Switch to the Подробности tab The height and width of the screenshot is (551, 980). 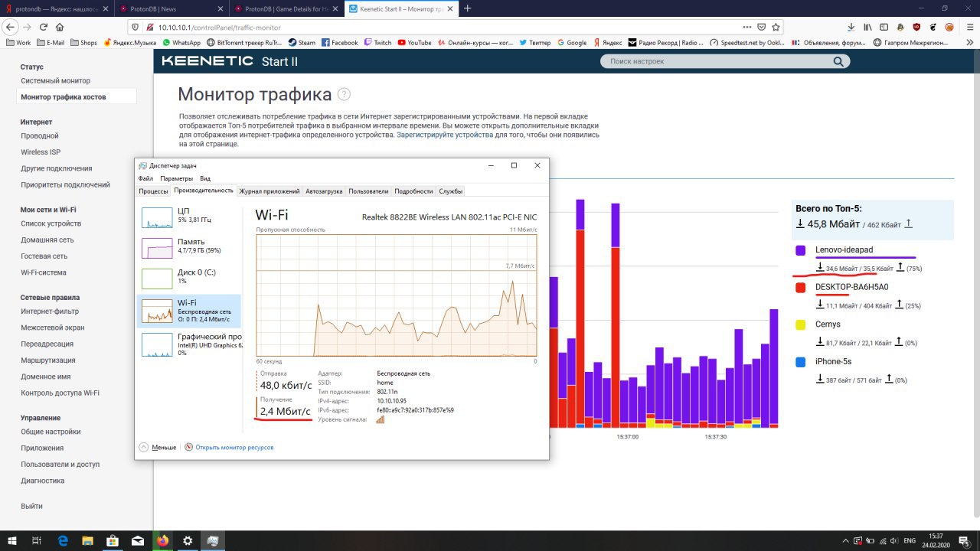tap(413, 191)
